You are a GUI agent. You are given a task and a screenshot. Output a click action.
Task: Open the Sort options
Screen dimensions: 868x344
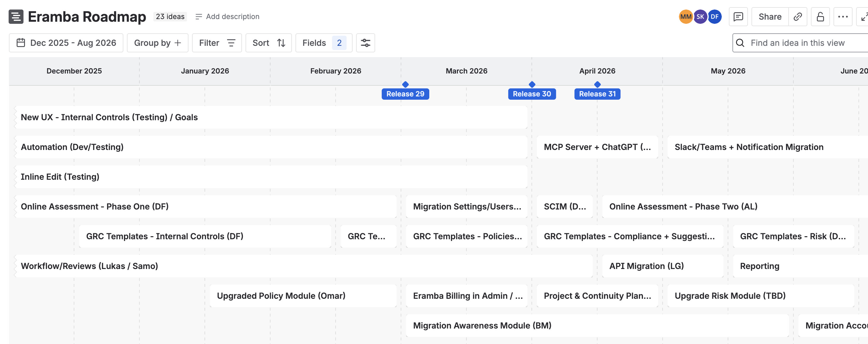click(x=268, y=43)
